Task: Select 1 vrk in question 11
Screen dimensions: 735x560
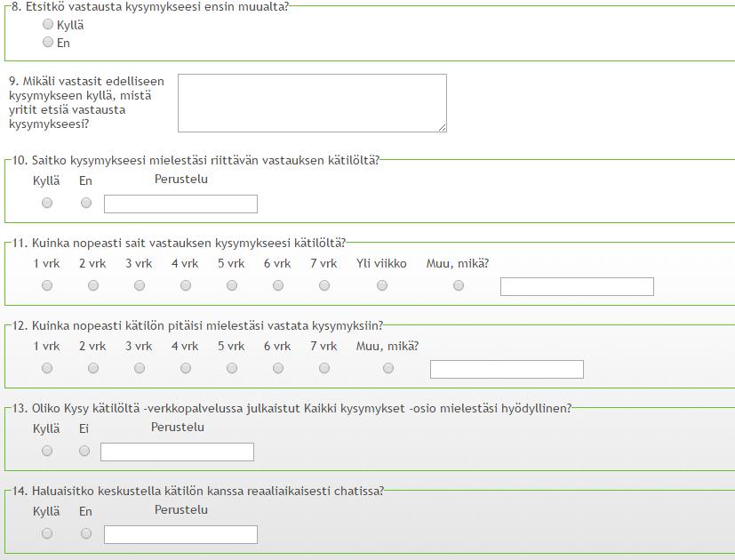Action: pyautogui.click(x=47, y=285)
